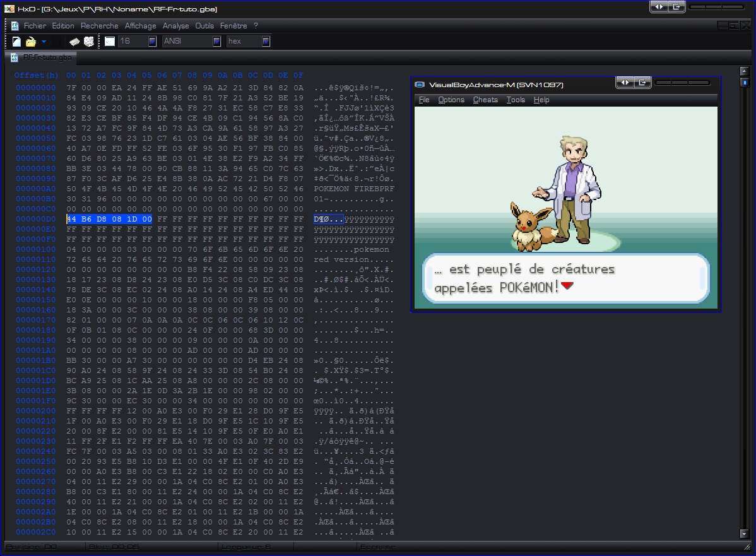Click offset 000000A0 row label
Screen dimensions: 756x556
tap(36, 189)
